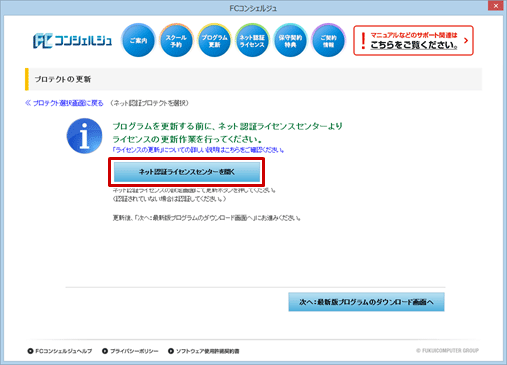Viewport: 507px width, 365px height.
Task: Open プライバシーポリシー footer link
Action: click(130, 351)
